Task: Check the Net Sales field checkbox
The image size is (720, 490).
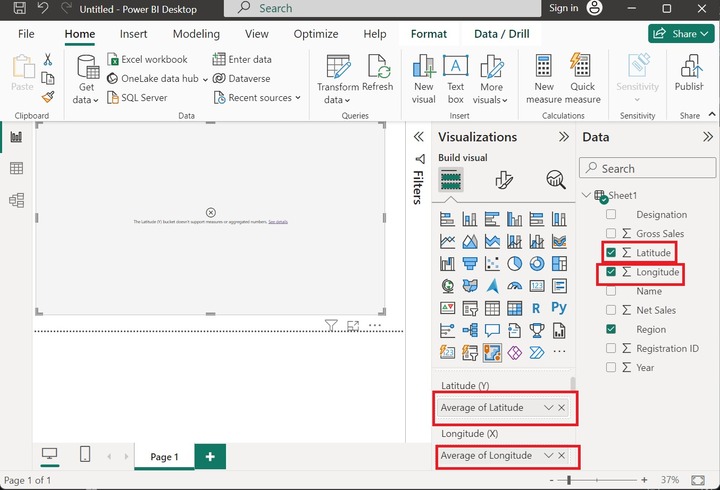Action: point(611,310)
